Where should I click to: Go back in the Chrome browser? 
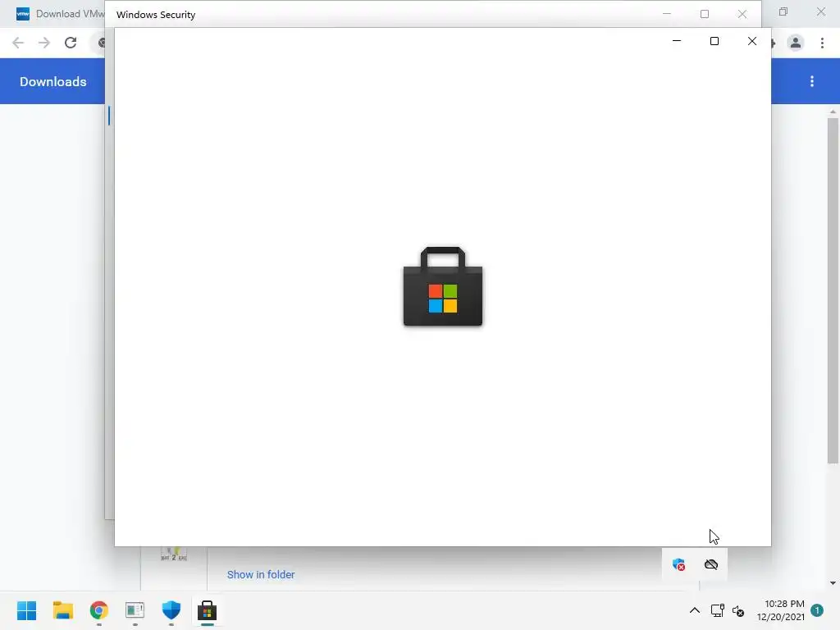click(x=18, y=43)
